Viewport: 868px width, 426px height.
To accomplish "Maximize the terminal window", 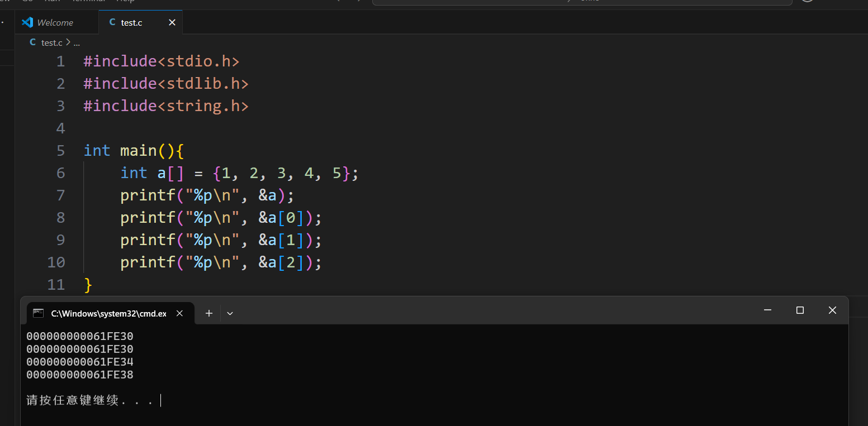I will click(800, 310).
